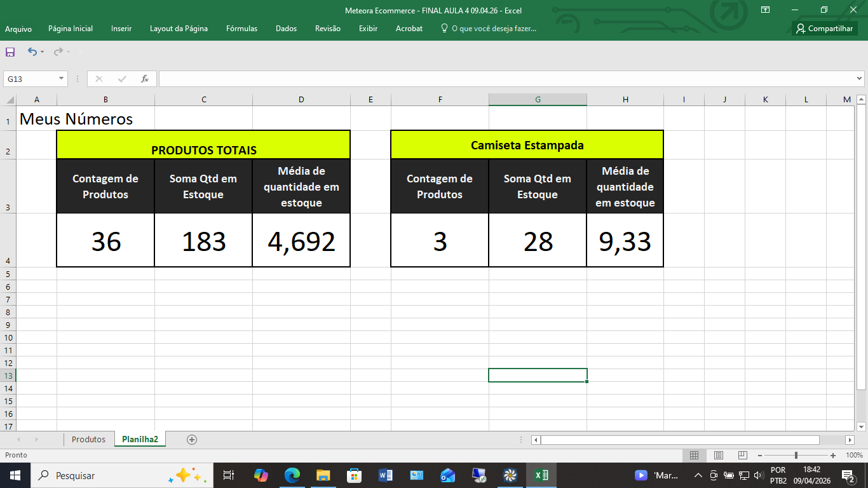Expand the formula bar chevron
868x488 pixels.
pos(859,79)
